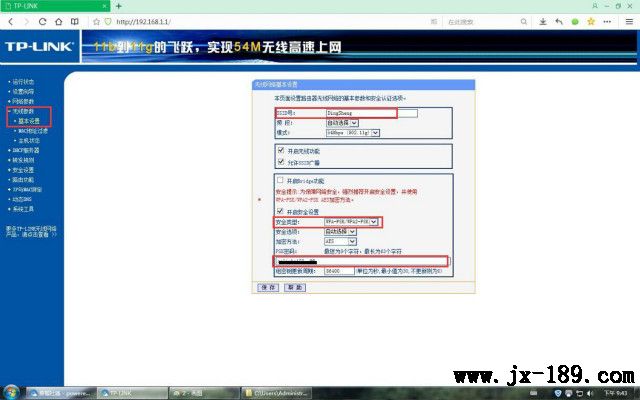
Task: Open 动态DNS in sidebar
Action: pos(22,199)
